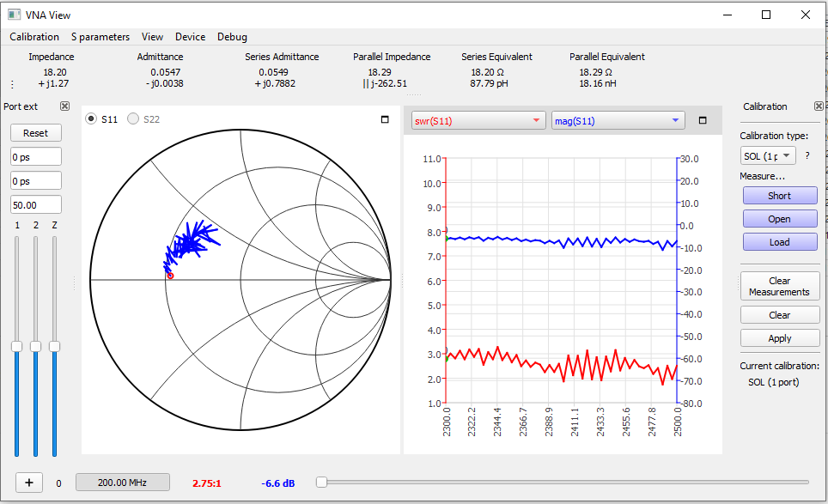Viewport: 828px width, 504px height.
Task: Open the View menu
Action: point(152,36)
